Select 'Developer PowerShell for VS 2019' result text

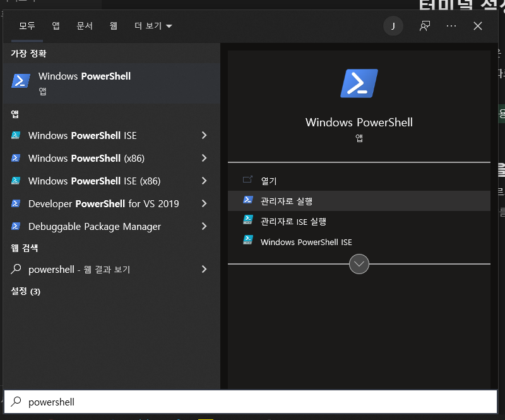click(x=104, y=204)
